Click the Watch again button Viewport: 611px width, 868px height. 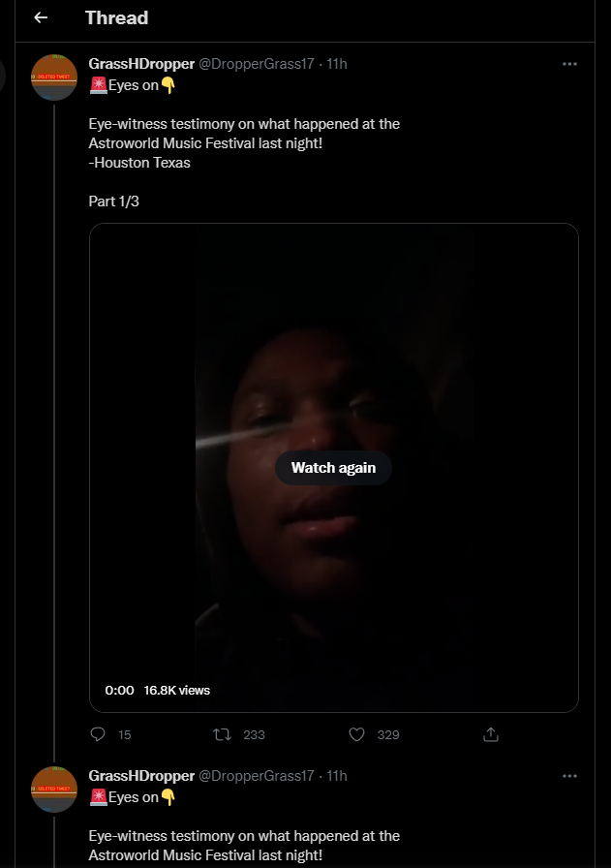point(334,468)
